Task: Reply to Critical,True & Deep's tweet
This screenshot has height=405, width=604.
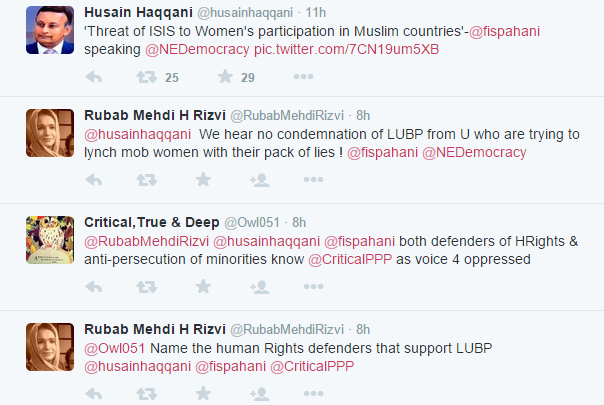Action: pyautogui.click(x=94, y=287)
